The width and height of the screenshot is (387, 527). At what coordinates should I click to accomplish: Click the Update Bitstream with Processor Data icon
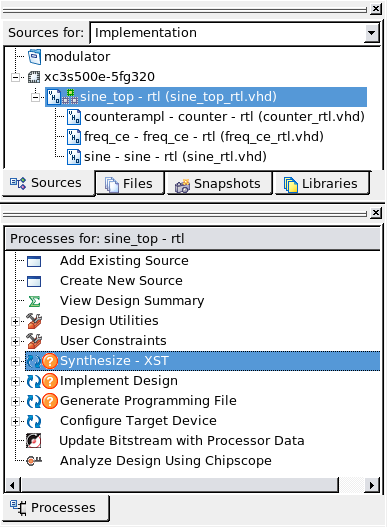[x=34, y=441]
